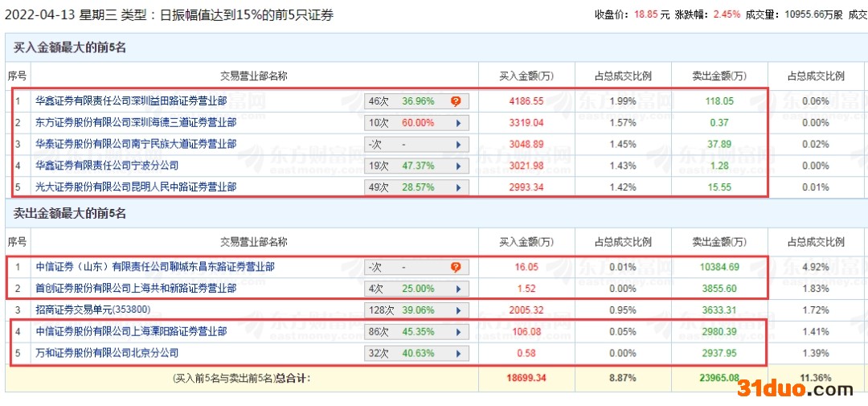Click orange question icon in 中信证券（山东）聊城 row
The image size is (868, 406).
[x=456, y=267]
